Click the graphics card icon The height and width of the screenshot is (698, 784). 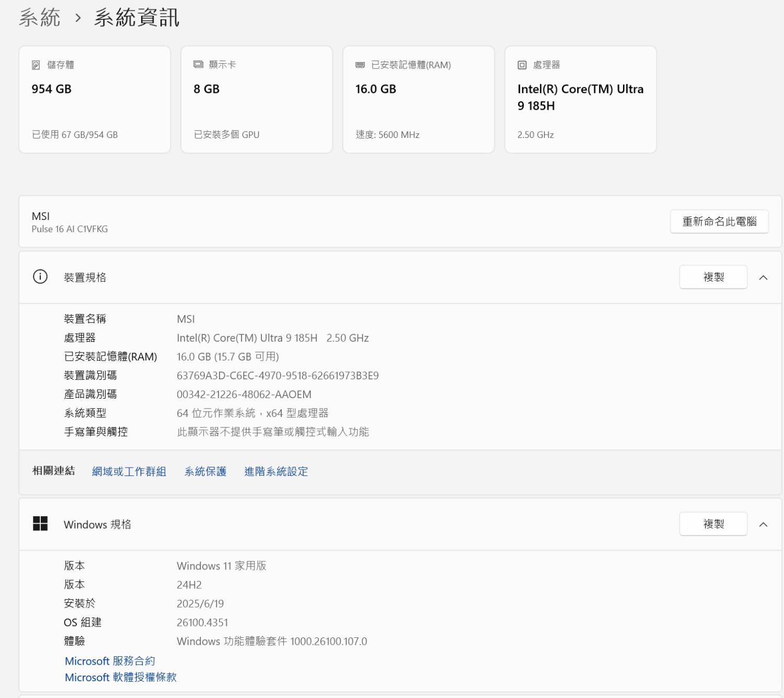coord(198,64)
